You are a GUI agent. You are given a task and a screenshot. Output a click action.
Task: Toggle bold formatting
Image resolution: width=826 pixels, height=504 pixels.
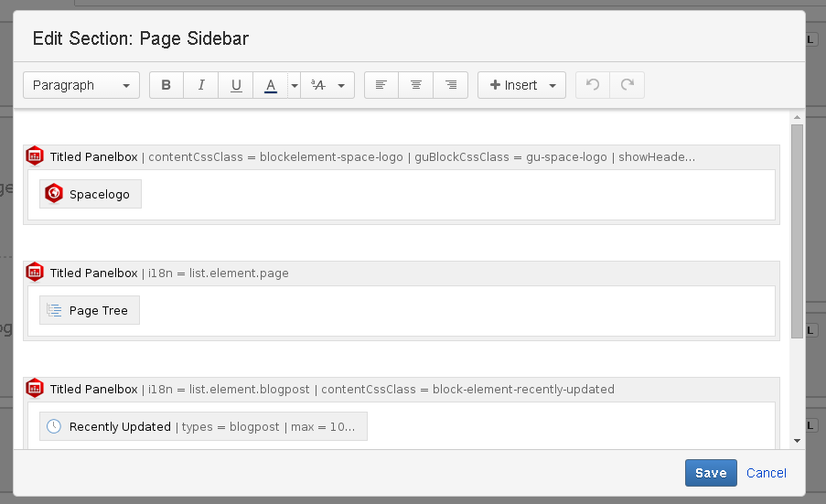coord(166,85)
